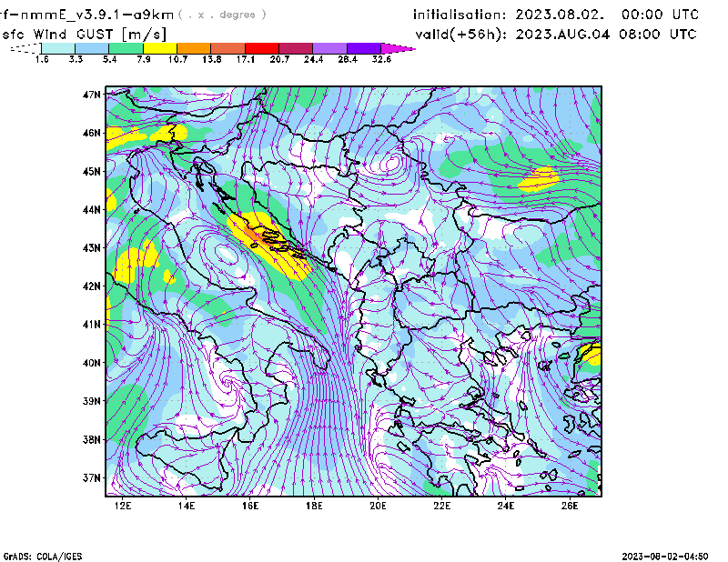
Task: Select the orange legend swatch after 10.7
Action: pyautogui.click(x=194, y=48)
